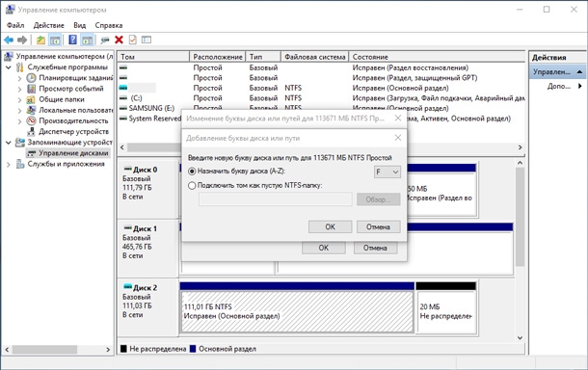The width and height of the screenshot is (588, 370).
Task: Click the Службы и приложения icon
Action: coord(20,164)
